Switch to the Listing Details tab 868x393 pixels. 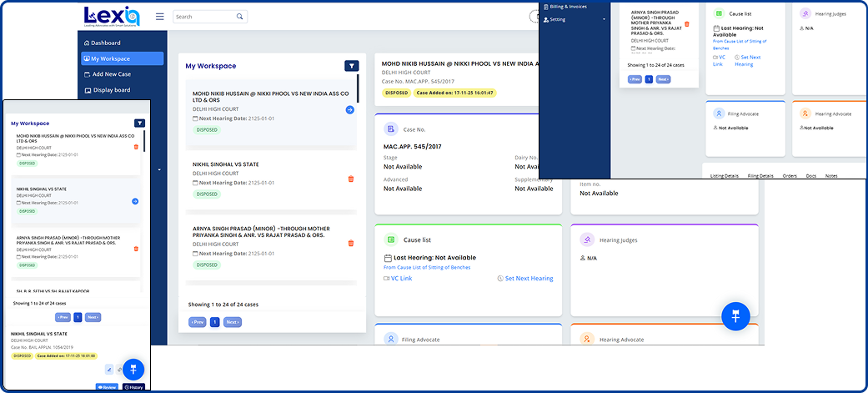[x=724, y=176]
